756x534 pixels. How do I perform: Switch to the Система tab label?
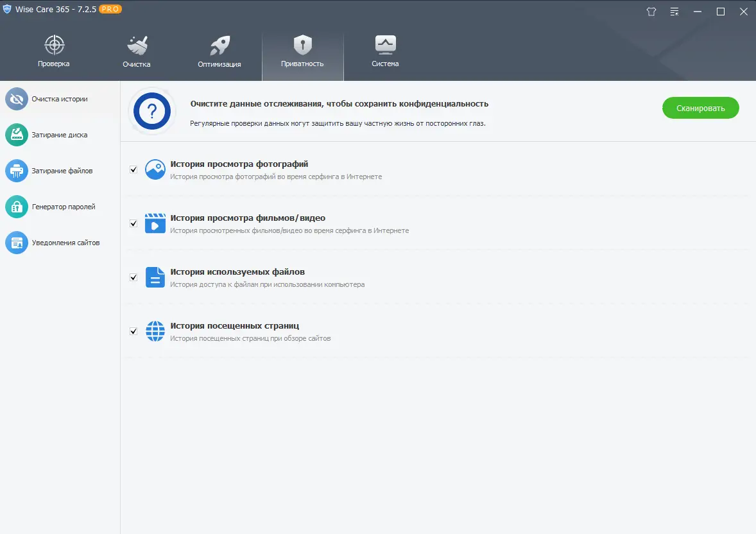click(385, 64)
